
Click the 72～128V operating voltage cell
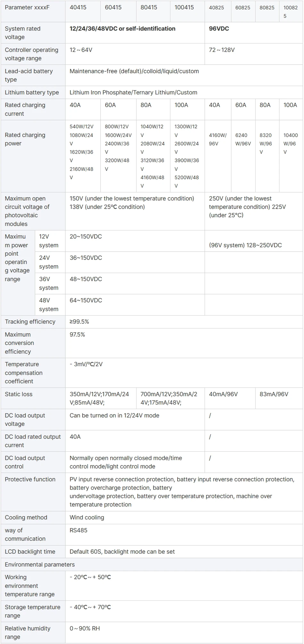[x=222, y=50]
